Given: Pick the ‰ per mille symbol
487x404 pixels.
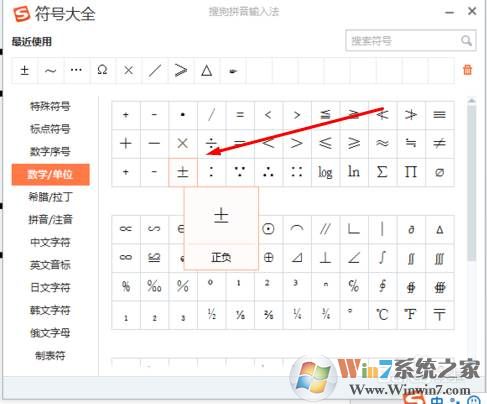Looking at the screenshot, I should pyautogui.click(x=154, y=286).
